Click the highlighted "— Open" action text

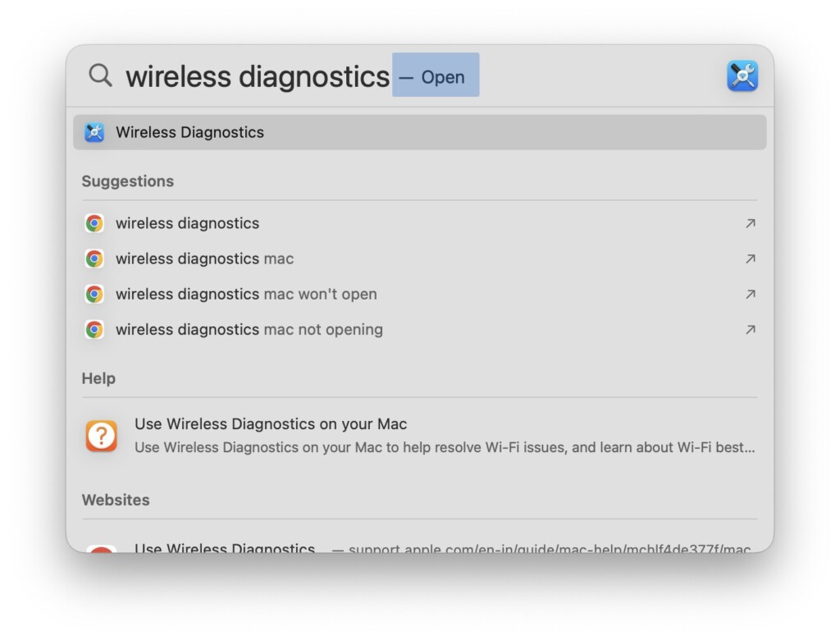435,77
